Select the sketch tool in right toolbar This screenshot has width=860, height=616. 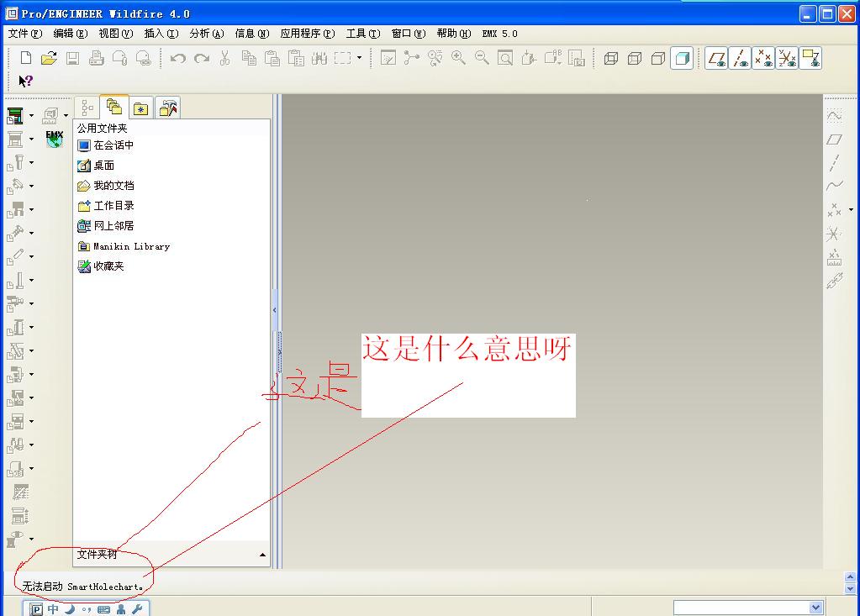coord(834,116)
